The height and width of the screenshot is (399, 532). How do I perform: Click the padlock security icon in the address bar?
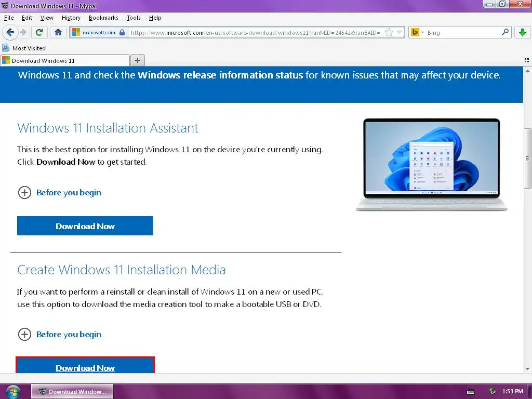(x=122, y=33)
